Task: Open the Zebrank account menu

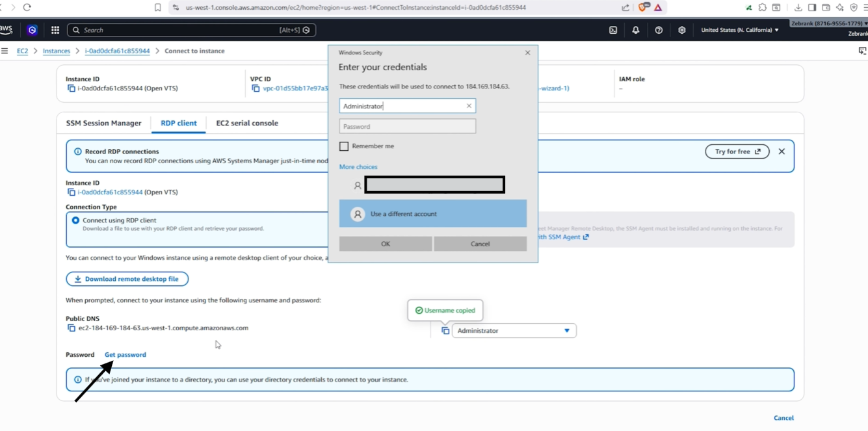Action: click(x=829, y=23)
